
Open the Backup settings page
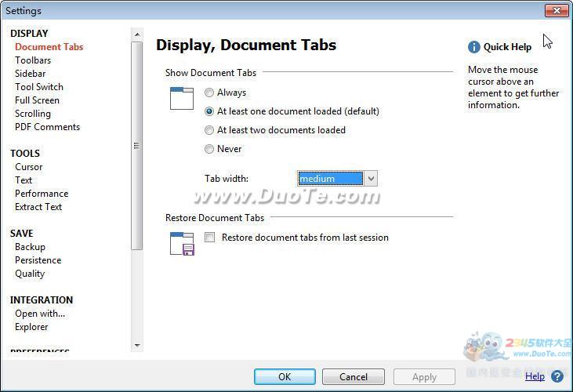click(x=30, y=247)
